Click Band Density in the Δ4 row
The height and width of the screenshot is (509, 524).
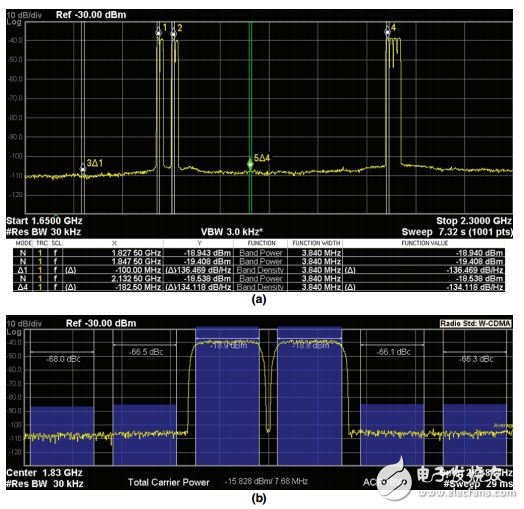[x=261, y=287]
